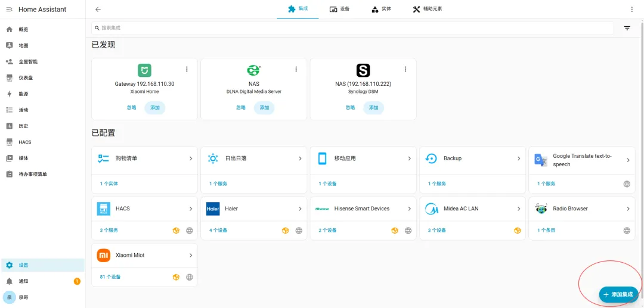The image size is (644, 308).
Task: Click the Xiaomi Miot orange logo
Action: pos(104,255)
